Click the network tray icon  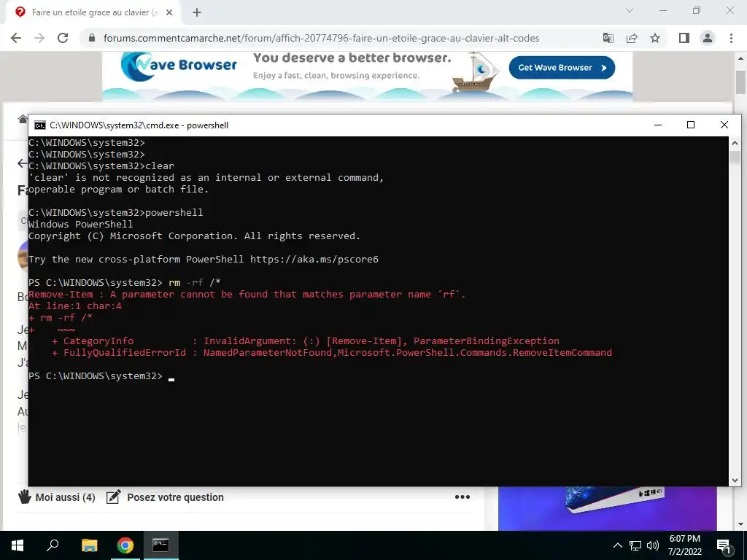(x=635, y=545)
